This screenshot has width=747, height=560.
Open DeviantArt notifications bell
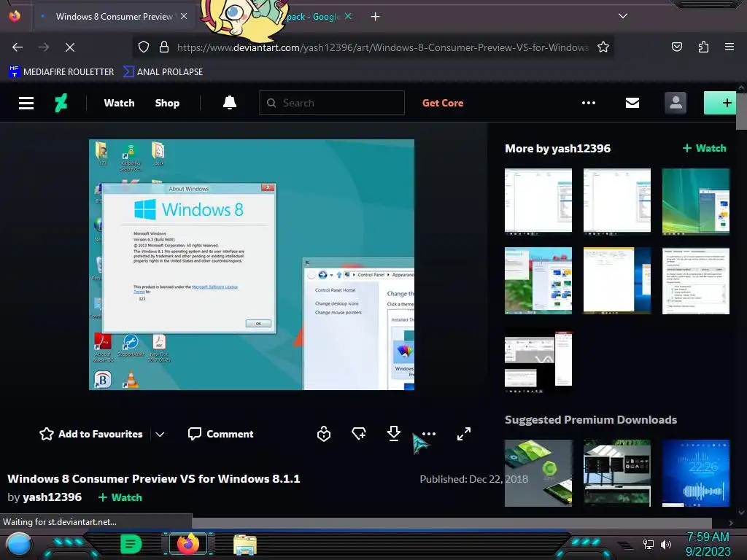(x=230, y=102)
